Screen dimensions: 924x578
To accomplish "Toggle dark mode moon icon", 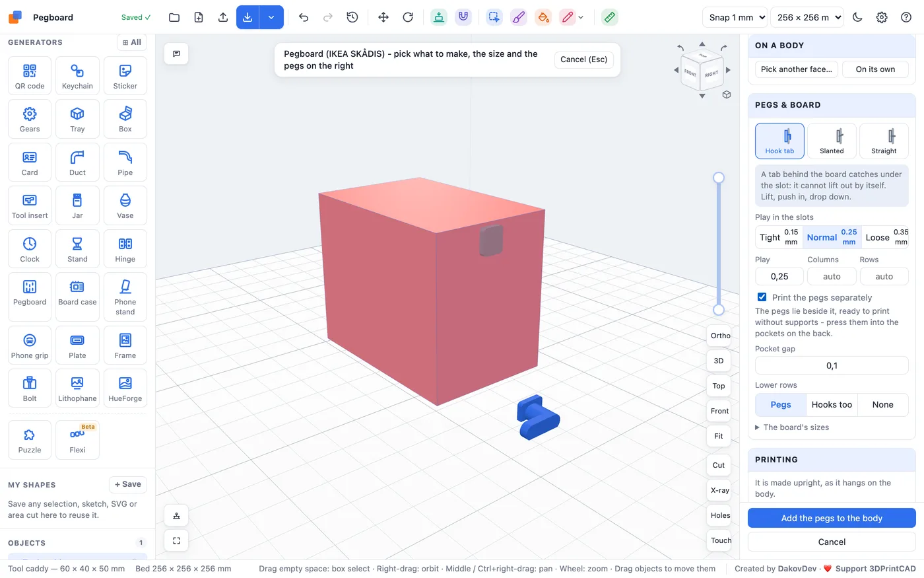I will (857, 17).
